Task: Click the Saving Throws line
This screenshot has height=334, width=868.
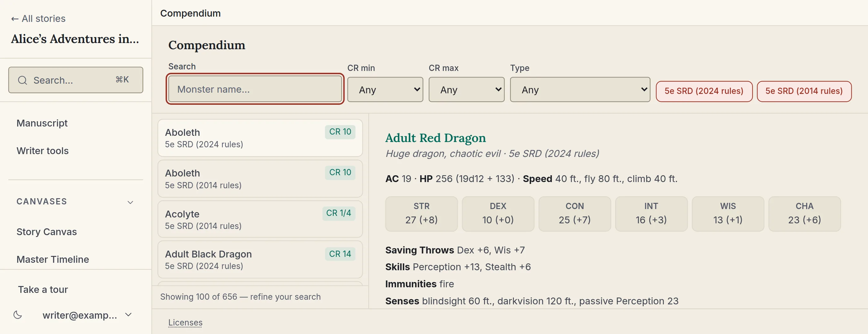Action: coord(455,250)
